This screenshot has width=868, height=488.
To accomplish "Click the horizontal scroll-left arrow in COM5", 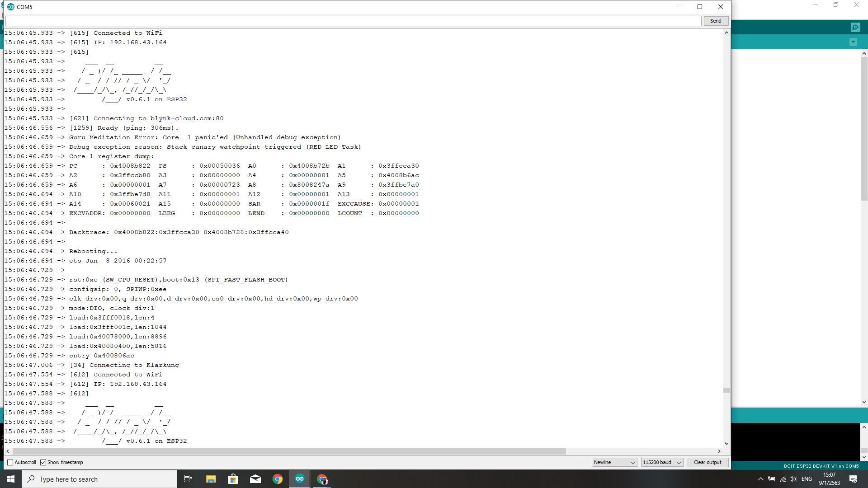I will [8, 451].
